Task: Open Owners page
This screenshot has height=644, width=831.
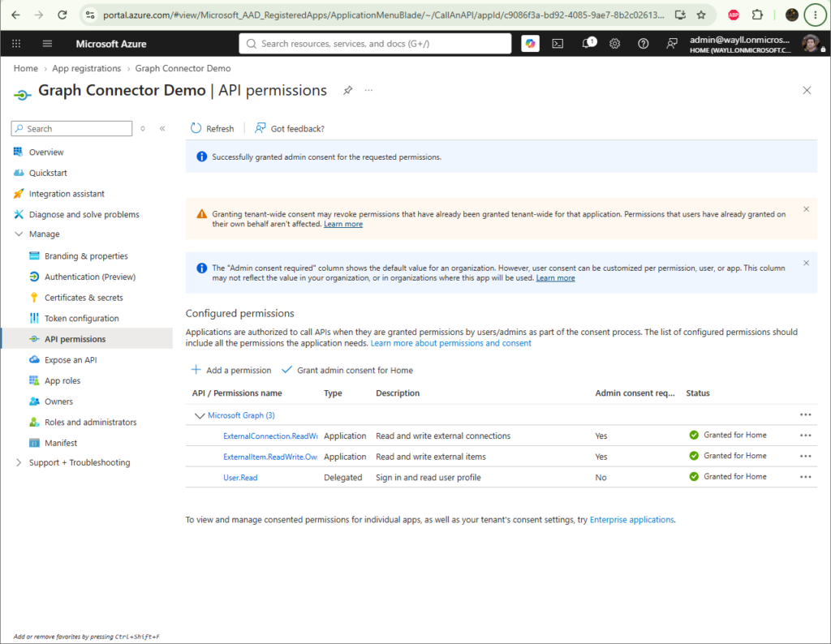Action: click(58, 401)
